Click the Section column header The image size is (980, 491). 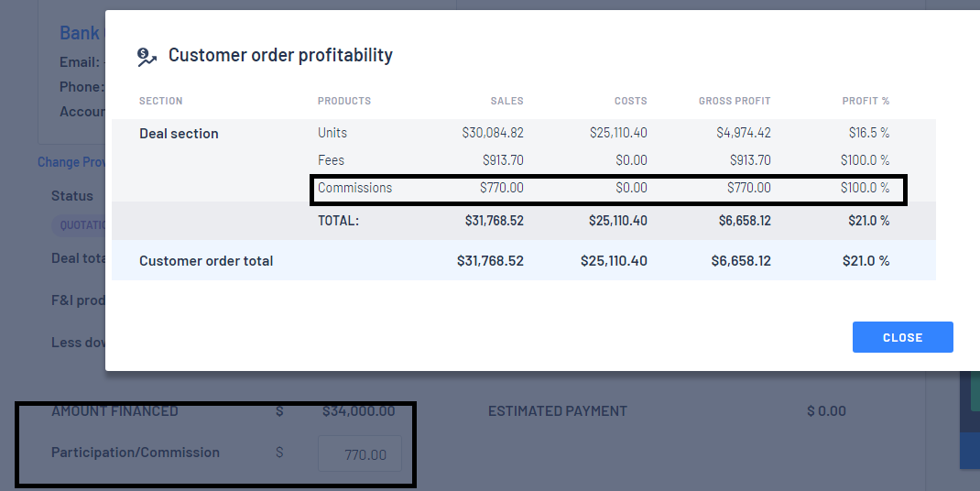click(160, 101)
